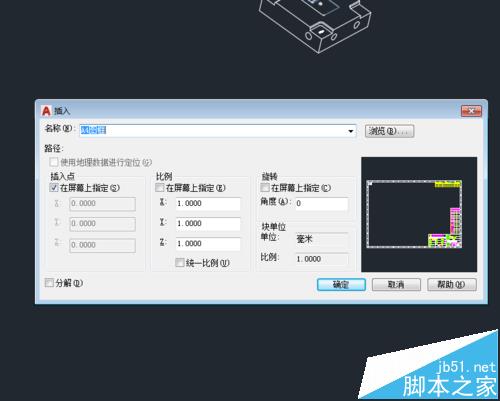500x401 pixels.
Task: Click the 路径: path label
Action: (54, 148)
